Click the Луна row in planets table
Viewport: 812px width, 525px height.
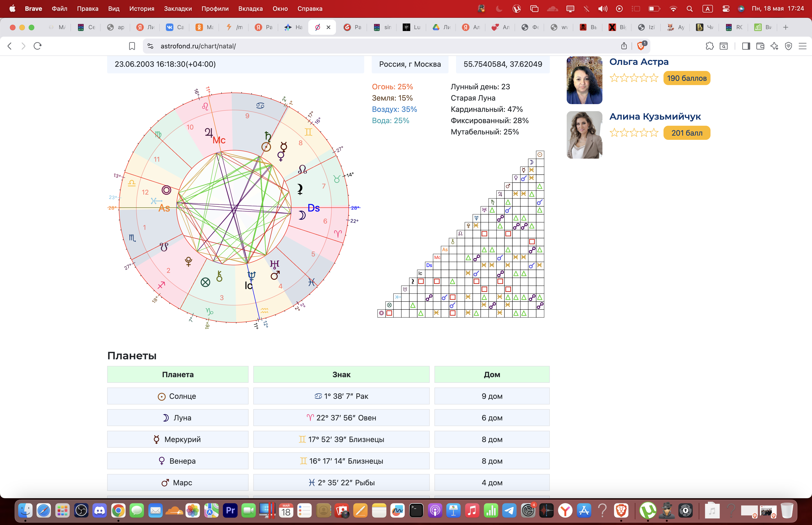click(328, 418)
